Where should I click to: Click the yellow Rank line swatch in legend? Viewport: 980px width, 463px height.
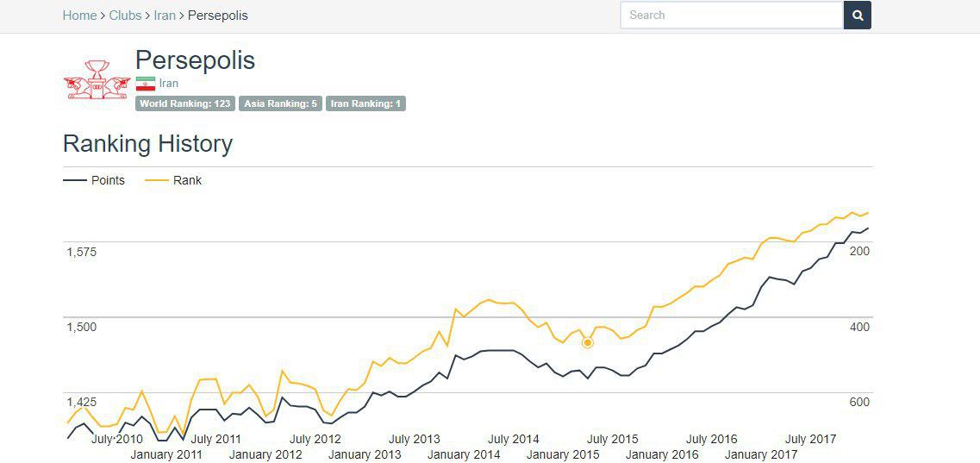click(x=155, y=180)
